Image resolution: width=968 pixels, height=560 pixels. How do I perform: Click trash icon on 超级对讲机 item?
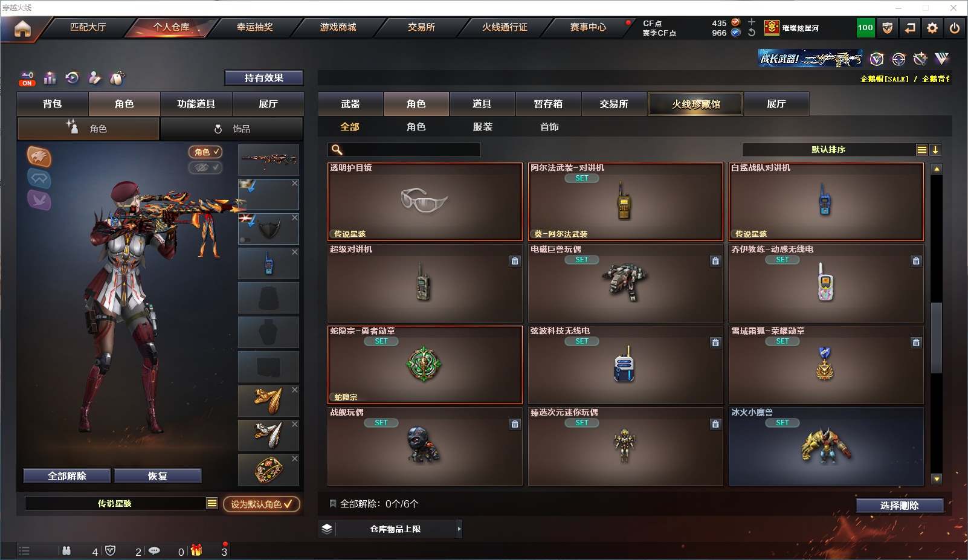pos(515,261)
